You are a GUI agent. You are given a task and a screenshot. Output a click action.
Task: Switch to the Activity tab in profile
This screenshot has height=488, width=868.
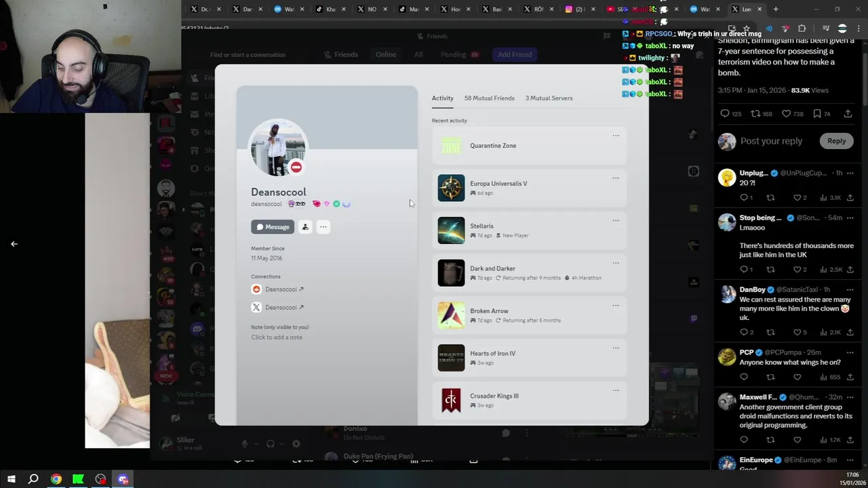pos(442,98)
